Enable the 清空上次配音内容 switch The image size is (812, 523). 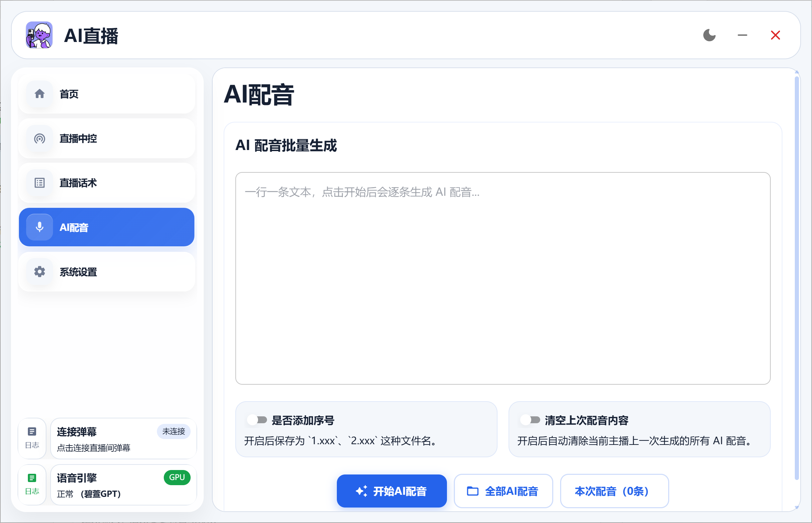(x=530, y=420)
